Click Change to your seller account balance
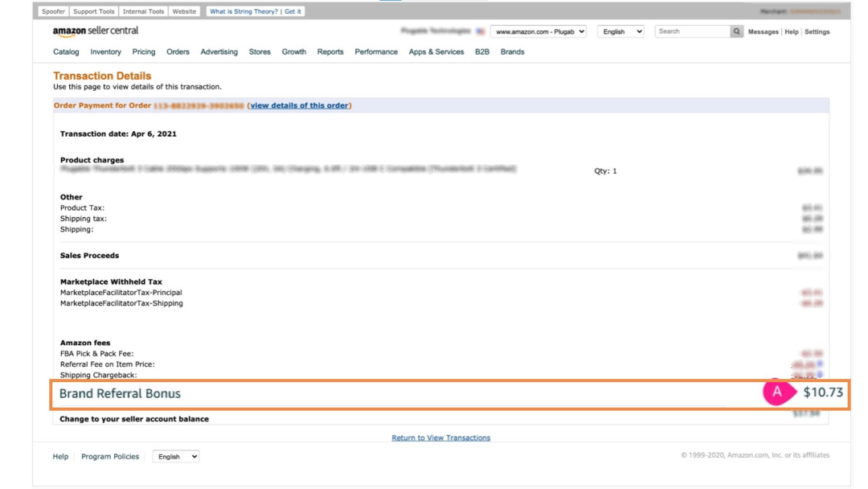This screenshot has height=489, width=868. coord(134,419)
